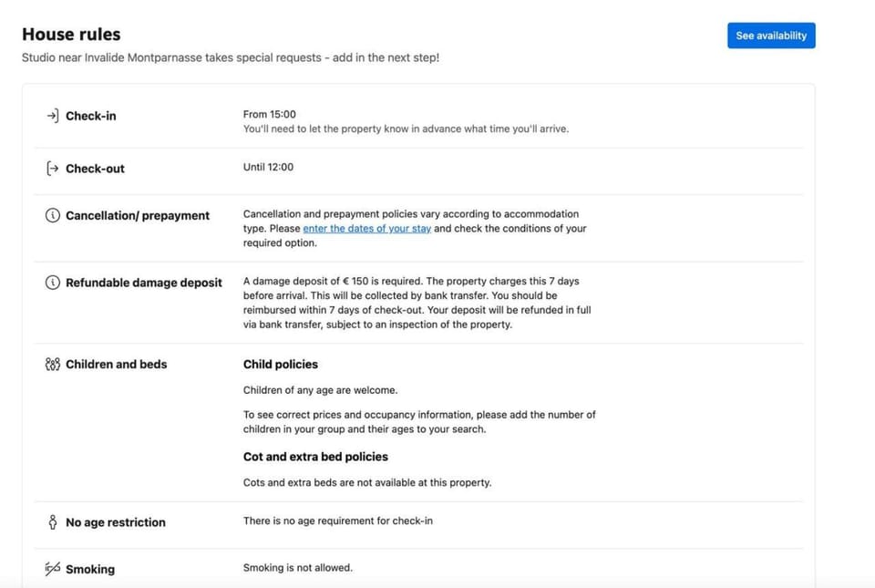Click the House rules heading
This screenshot has width=875, height=588.
71,35
